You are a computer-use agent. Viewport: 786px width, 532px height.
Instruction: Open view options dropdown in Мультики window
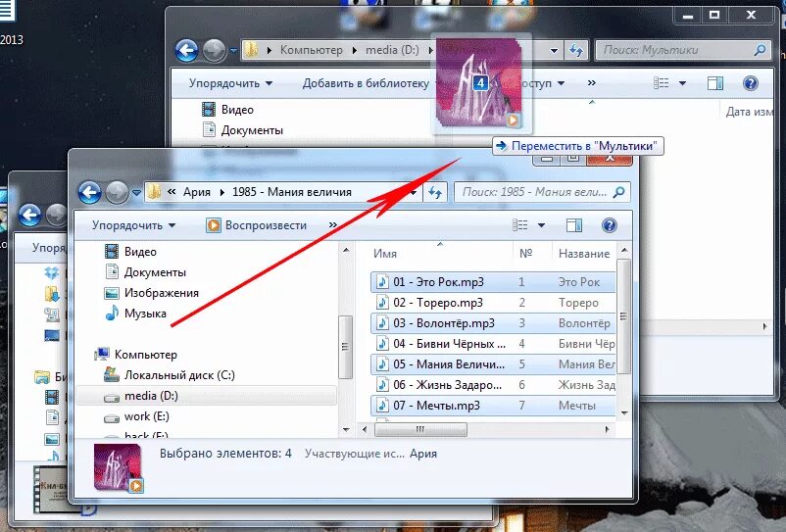click(x=682, y=83)
